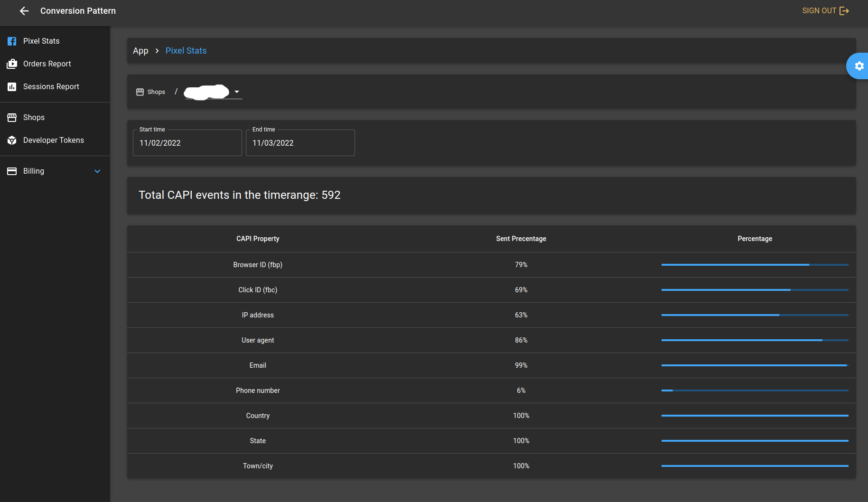Click the sign out arrow icon
This screenshot has width=868, height=502.
click(x=844, y=11)
